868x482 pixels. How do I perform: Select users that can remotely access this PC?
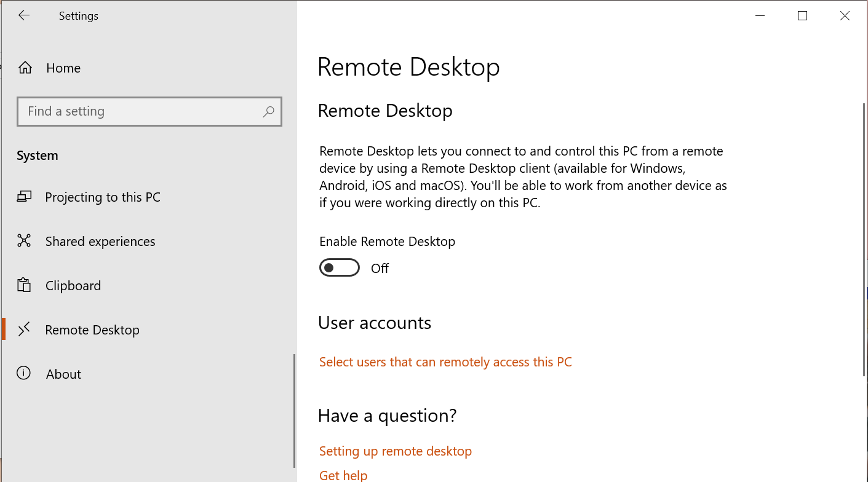click(445, 361)
